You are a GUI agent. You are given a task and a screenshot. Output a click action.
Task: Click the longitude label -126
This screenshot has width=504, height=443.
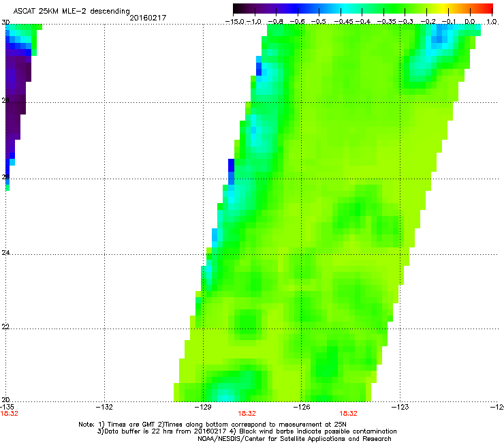point(302,407)
